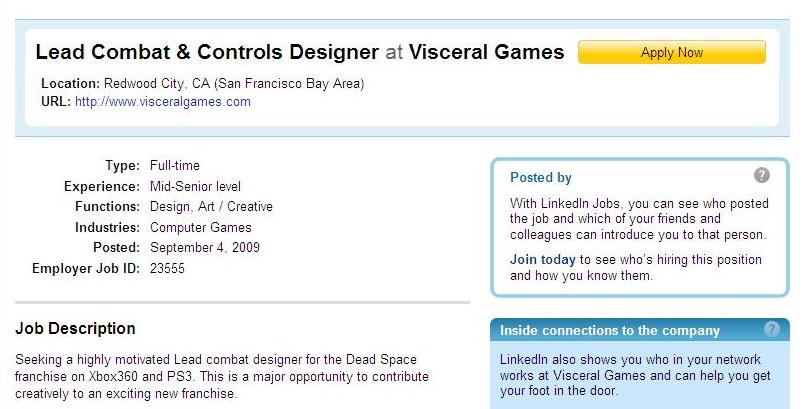The height and width of the screenshot is (409, 803).
Task: Click the Mid-Senior level experience value
Action: (195, 186)
